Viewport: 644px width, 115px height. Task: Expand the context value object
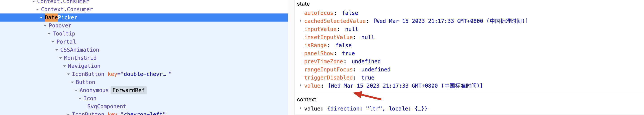(300, 108)
